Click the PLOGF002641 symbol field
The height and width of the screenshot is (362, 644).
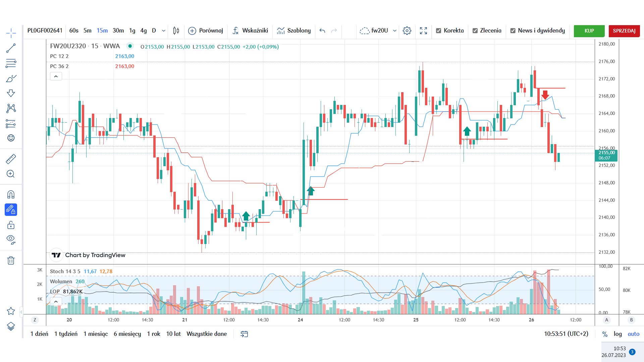point(45,31)
